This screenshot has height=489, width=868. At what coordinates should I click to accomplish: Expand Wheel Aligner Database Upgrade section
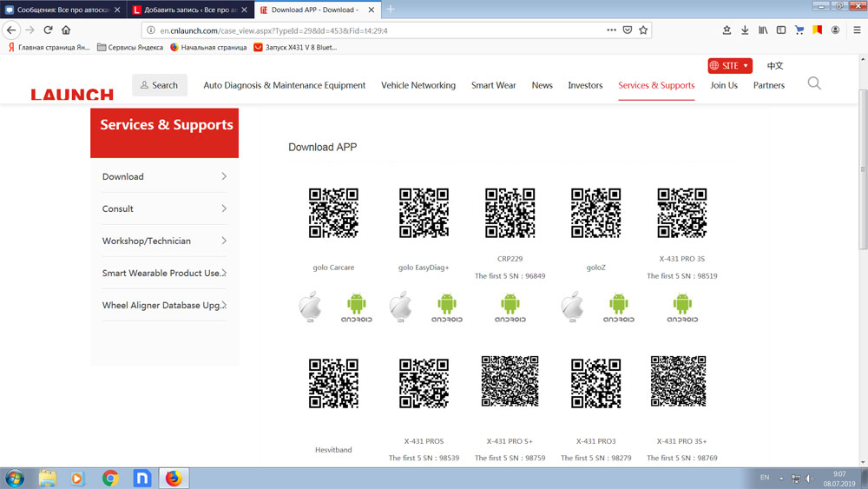(164, 305)
